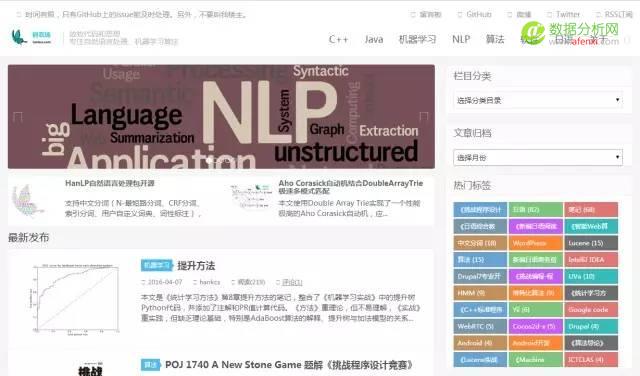Click the arrow of the month archive select
The width and height of the screenshot is (640, 376).
pyautogui.click(x=617, y=157)
